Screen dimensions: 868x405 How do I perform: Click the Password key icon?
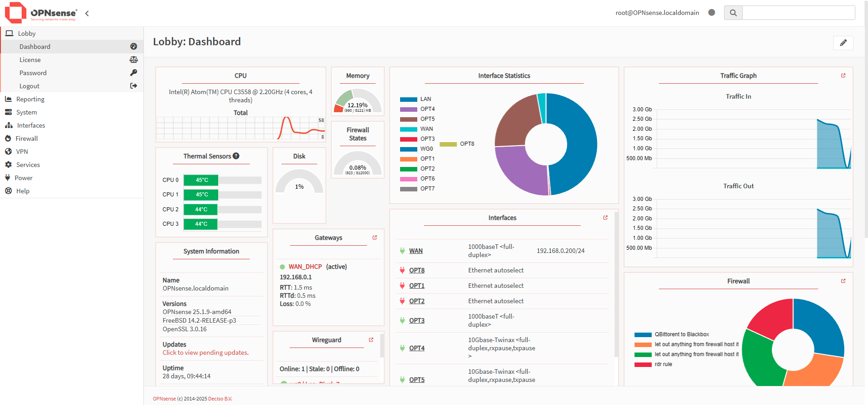(134, 73)
